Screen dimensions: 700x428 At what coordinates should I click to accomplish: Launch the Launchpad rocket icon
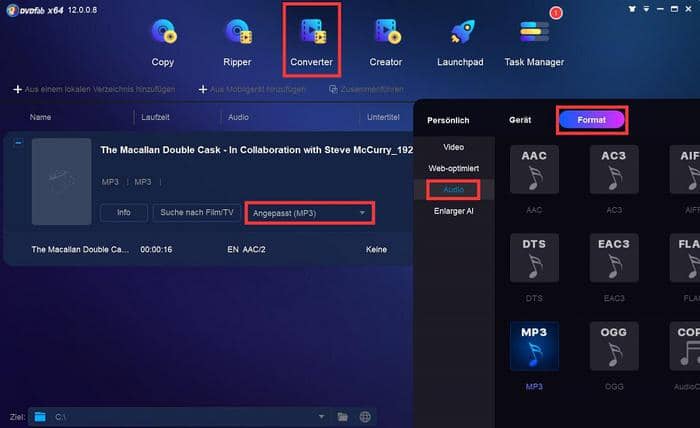460,32
